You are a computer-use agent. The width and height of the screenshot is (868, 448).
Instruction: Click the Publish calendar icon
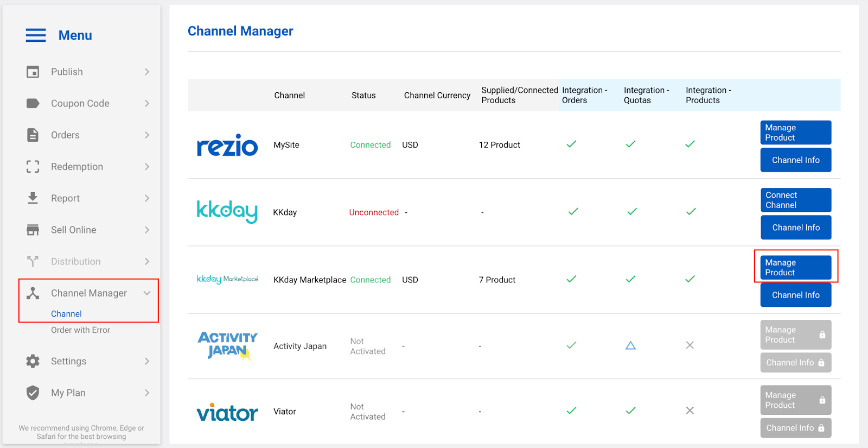pyautogui.click(x=33, y=72)
